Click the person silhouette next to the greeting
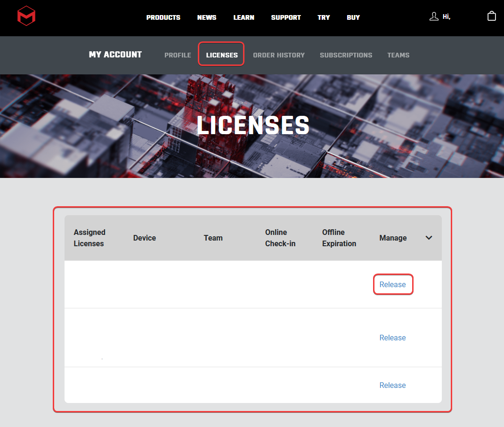This screenshot has width=504, height=427. click(x=433, y=16)
